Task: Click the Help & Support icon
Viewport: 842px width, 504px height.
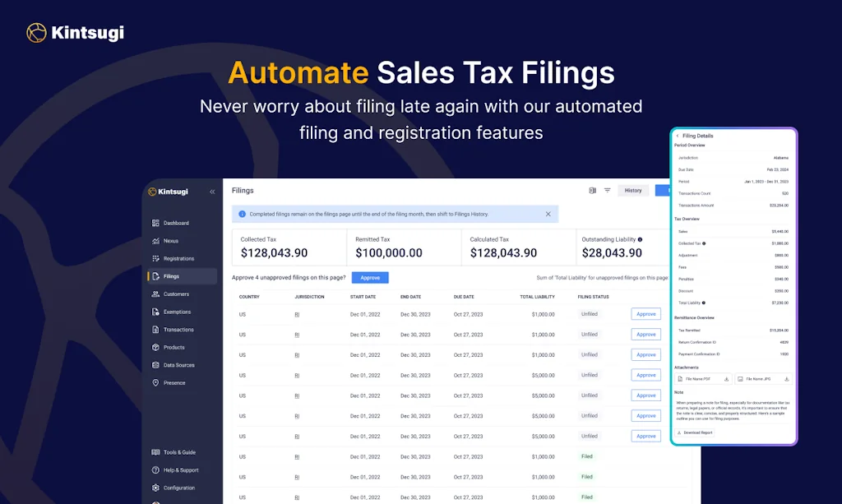Action: click(155, 470)
